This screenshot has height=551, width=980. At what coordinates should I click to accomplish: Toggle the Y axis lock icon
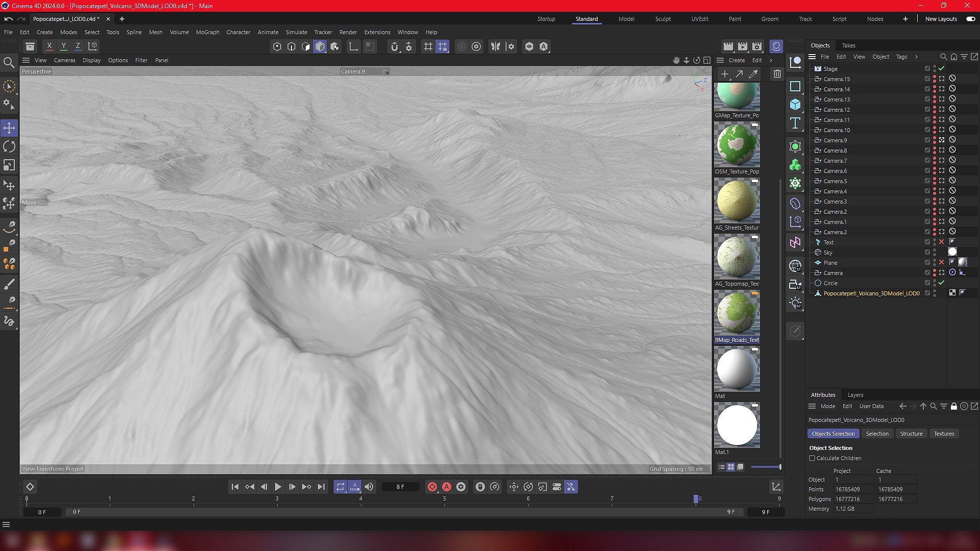pos(63,46)
